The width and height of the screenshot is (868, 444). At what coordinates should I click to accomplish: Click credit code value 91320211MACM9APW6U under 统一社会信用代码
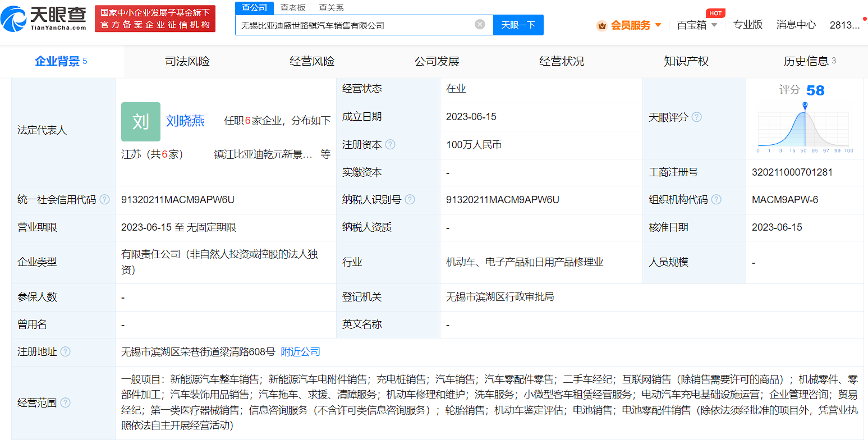pos(178,199)
